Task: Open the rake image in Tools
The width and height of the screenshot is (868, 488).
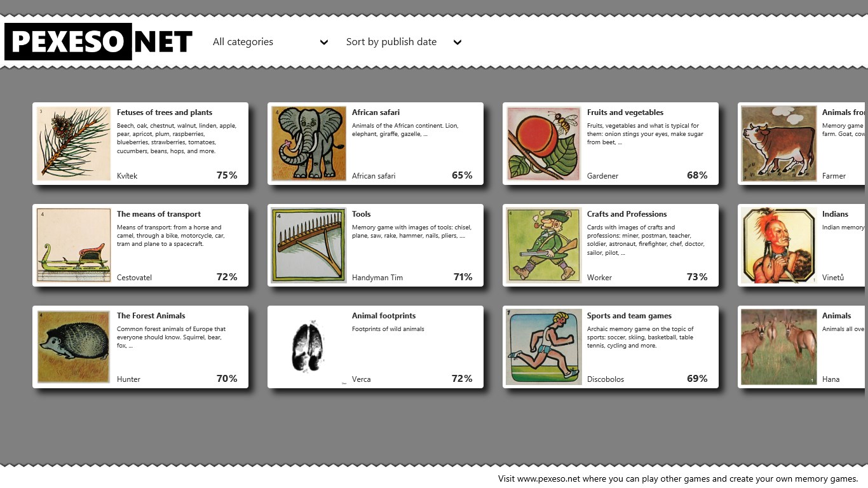Action: coord(309,245)
